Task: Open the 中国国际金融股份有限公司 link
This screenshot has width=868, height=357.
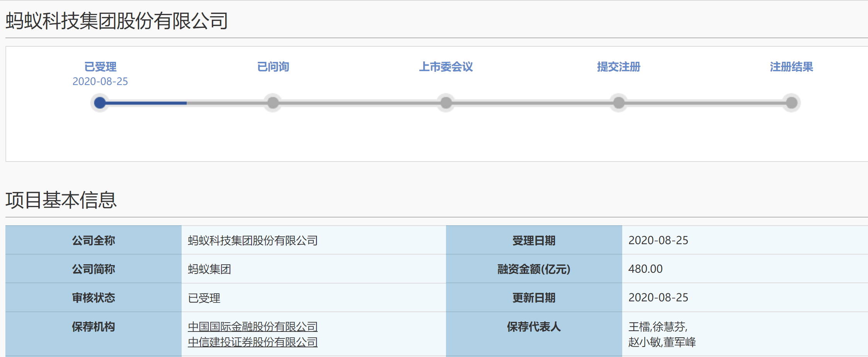Action: coord(253,327)
